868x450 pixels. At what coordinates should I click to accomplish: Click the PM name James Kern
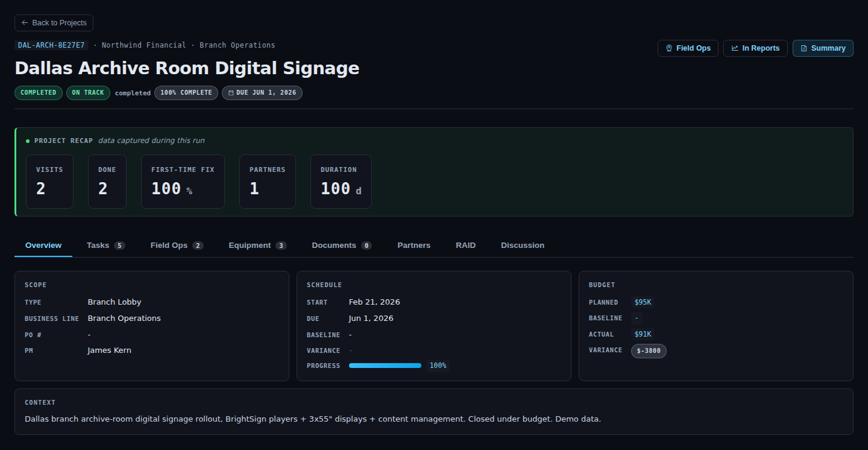[109, 350]
